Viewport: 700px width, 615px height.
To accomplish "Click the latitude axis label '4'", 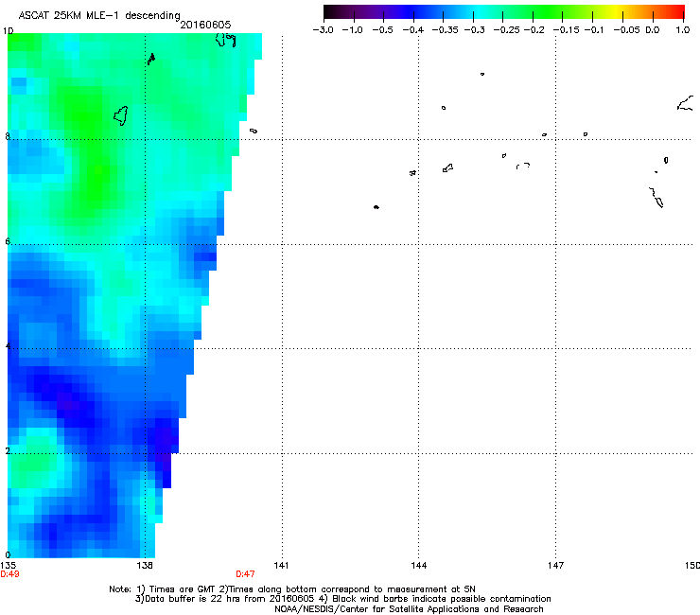I will [x=8, y=345].
